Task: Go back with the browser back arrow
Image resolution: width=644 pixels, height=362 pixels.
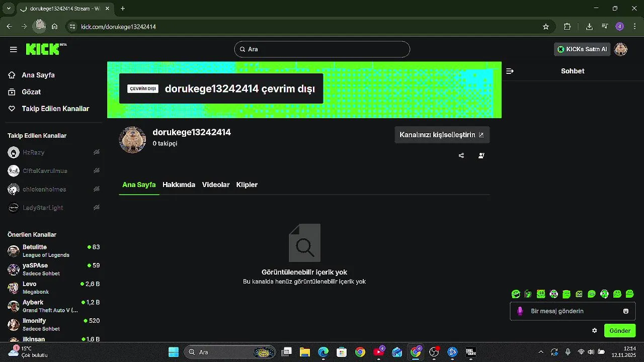Action: (x=9, y=27)
